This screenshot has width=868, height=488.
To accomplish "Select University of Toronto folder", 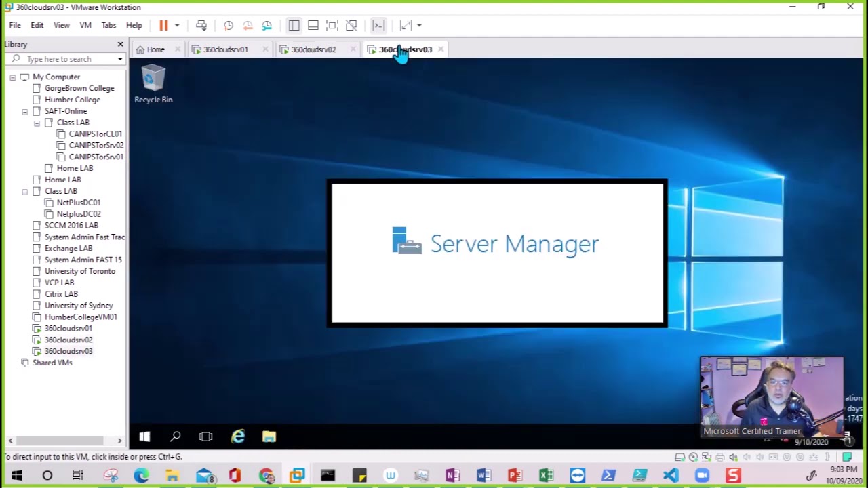I will [80, 271].
